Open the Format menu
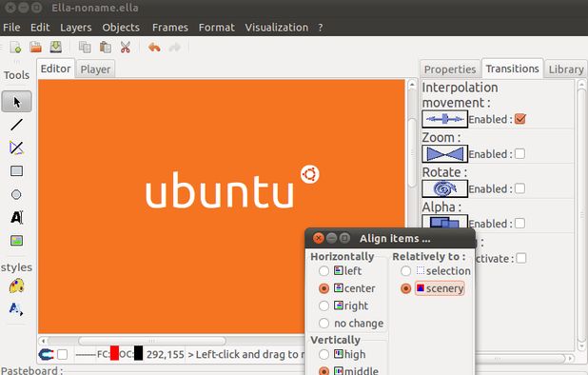Viewport: 588px width, 375px height. point(216,28)
